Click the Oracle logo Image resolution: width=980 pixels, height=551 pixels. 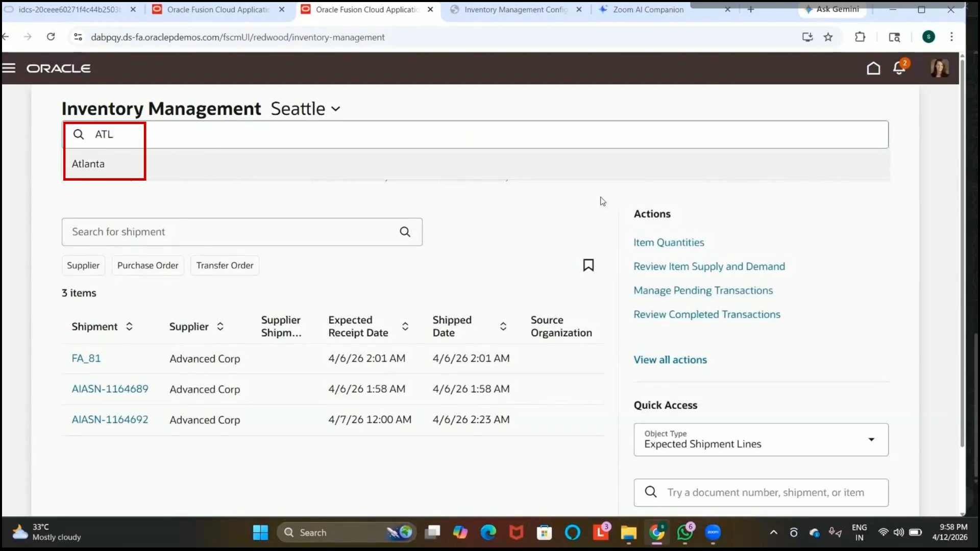(59, 68)
